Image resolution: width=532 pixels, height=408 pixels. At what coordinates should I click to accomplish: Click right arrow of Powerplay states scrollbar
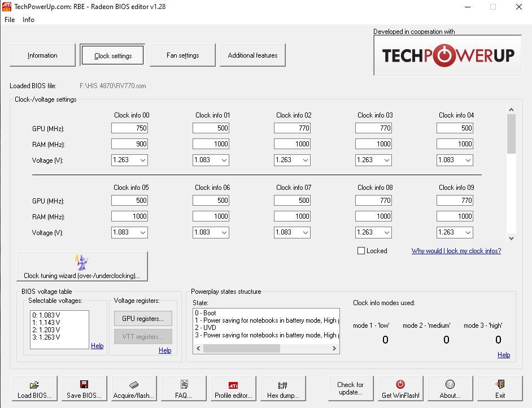334,348
